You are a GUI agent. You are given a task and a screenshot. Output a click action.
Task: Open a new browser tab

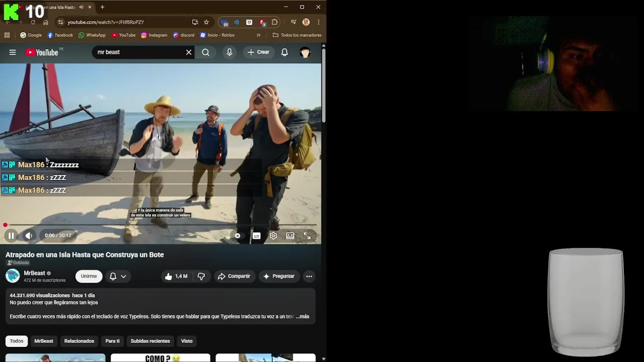click(x=102, y=7)
